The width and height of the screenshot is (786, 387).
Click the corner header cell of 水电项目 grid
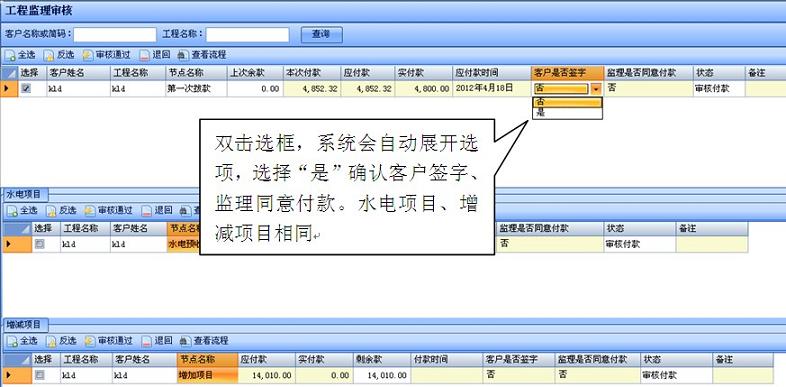(x=16, y=229)
